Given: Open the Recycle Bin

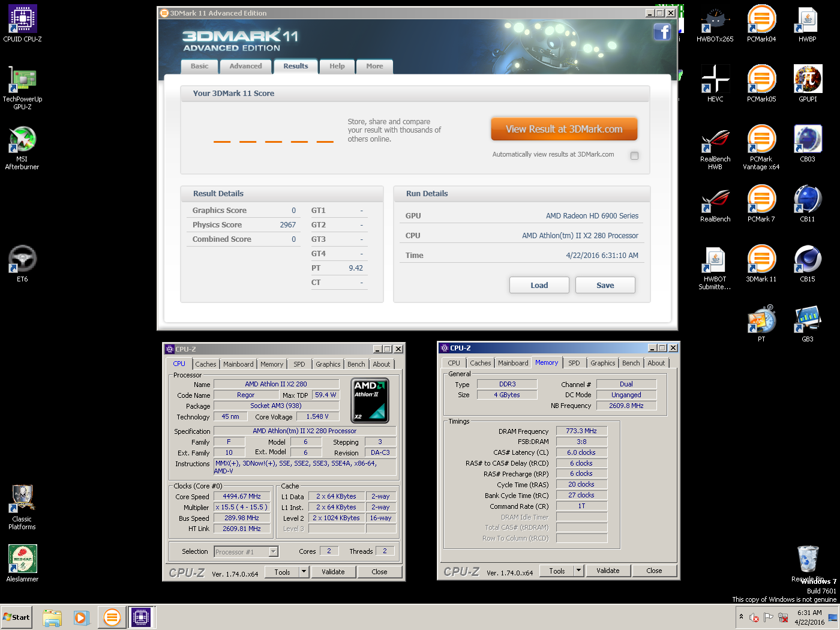Looking at the screenshot, I should (x=808, y=563).
